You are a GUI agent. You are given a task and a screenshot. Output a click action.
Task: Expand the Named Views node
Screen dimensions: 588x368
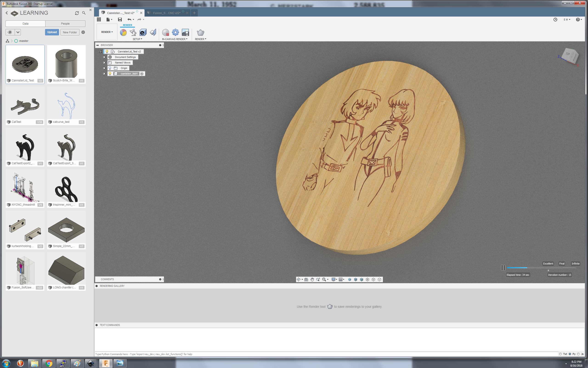pos(104,63)
